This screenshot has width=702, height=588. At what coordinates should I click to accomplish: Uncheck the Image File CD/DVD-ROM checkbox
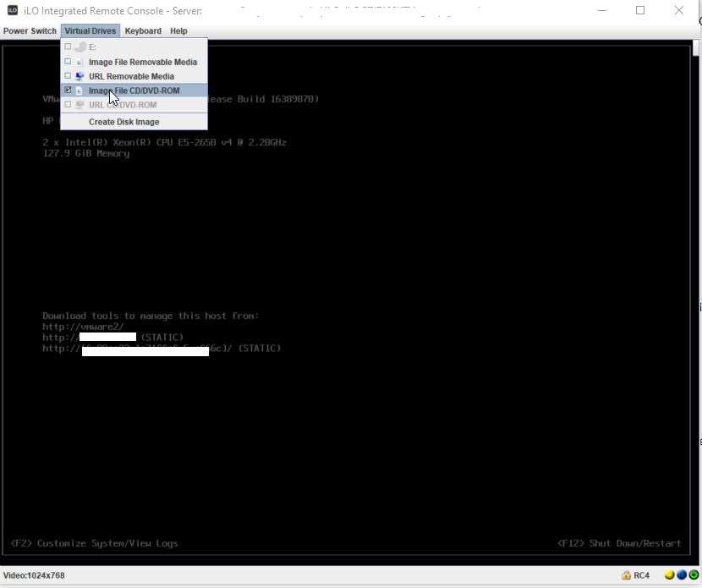68,90
